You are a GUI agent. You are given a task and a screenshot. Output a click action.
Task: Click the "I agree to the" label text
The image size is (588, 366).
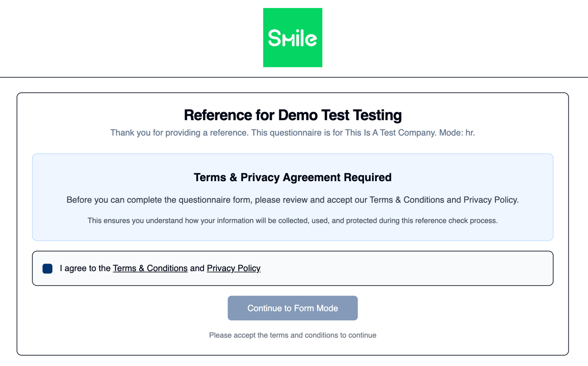tap(85, 268)
